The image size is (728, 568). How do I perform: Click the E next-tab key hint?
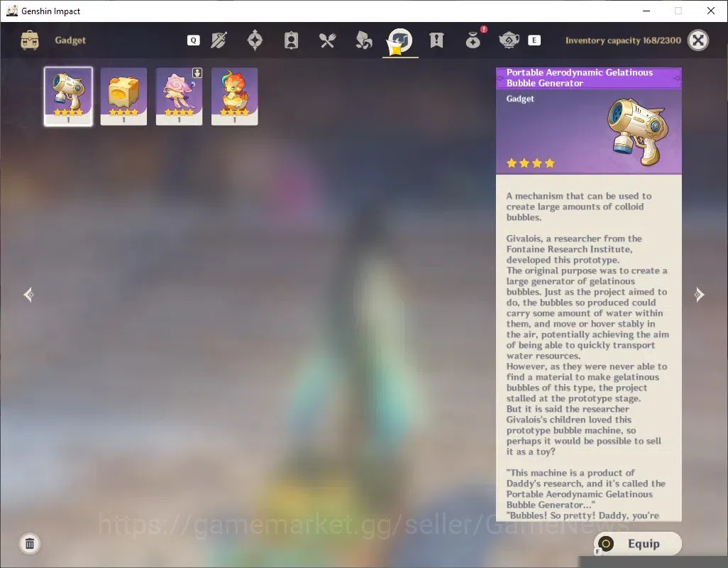tap(534, 40)
